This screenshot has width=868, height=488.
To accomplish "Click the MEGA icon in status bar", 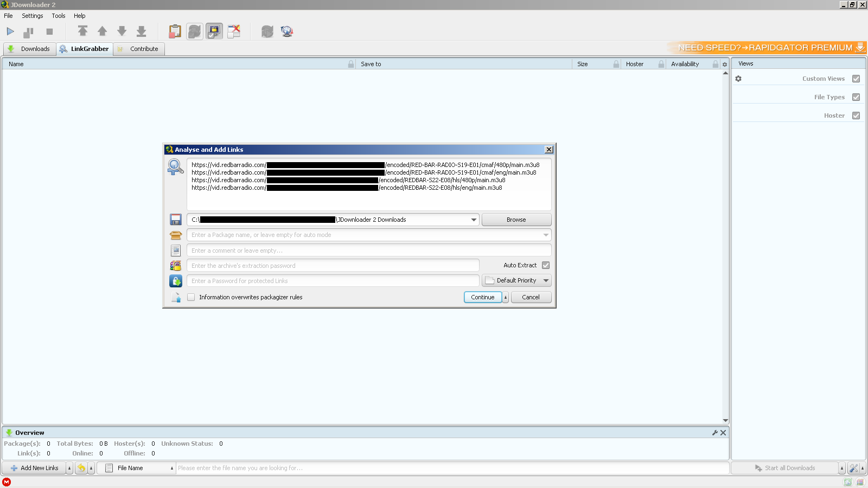I will click(x=7, y=481).
